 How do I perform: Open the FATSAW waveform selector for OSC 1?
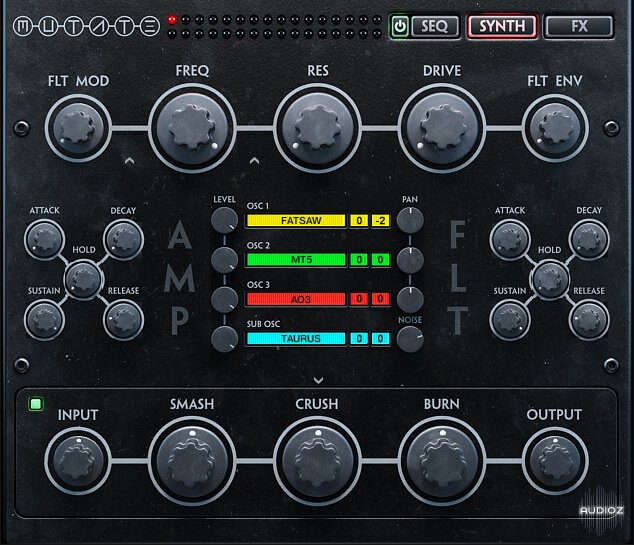(x=296, y=220)
